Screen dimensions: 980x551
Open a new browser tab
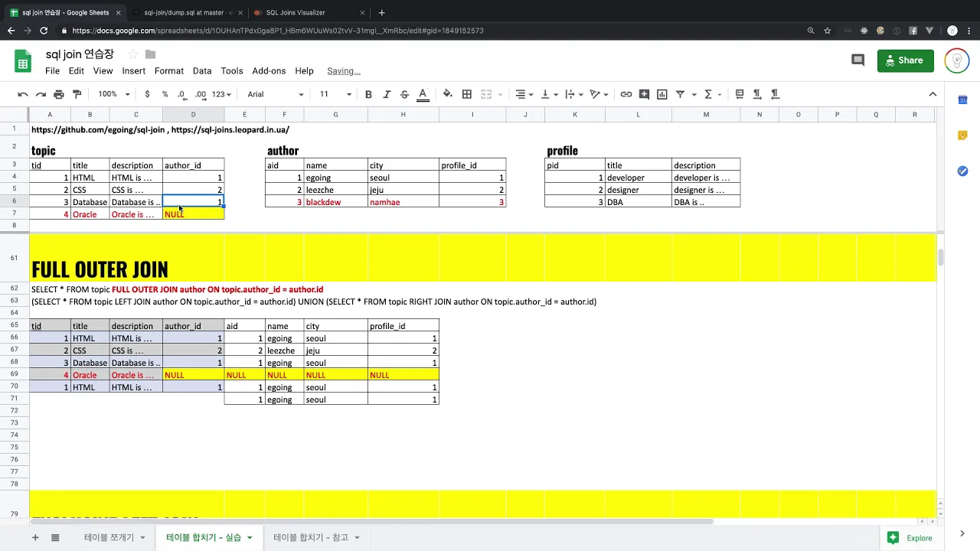tap(381, 12)
